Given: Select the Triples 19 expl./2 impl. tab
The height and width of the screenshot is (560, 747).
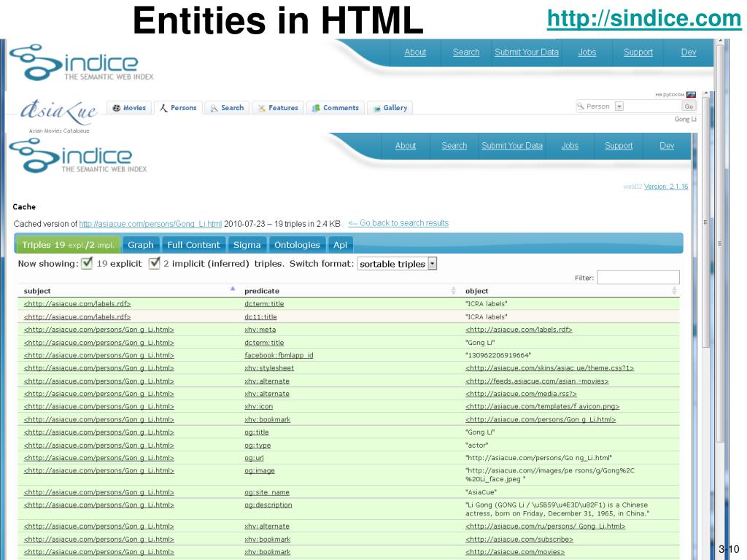Looking at the screenshot, I should [x=68, y=245].
